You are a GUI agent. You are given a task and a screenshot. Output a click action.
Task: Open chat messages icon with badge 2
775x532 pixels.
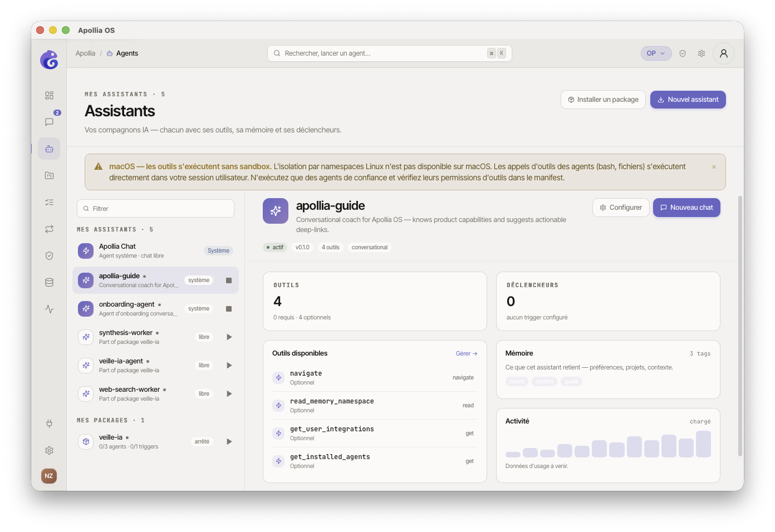[x=49, y=122]
